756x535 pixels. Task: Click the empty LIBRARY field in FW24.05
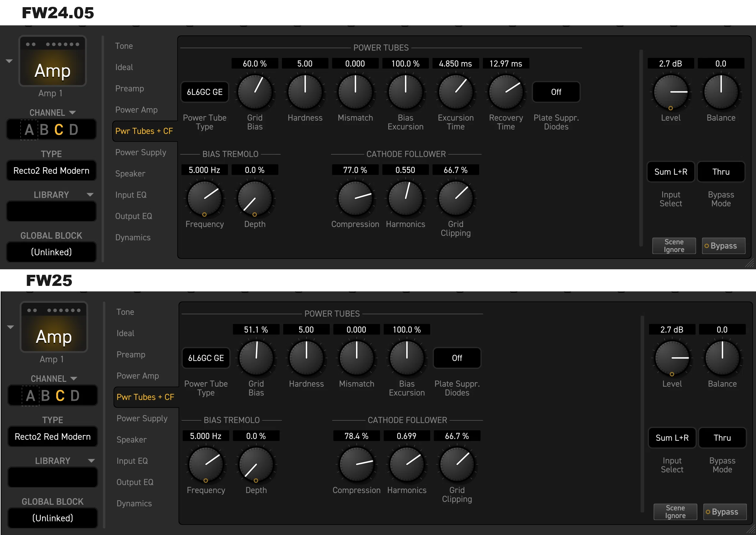click(x=51, y=211)
